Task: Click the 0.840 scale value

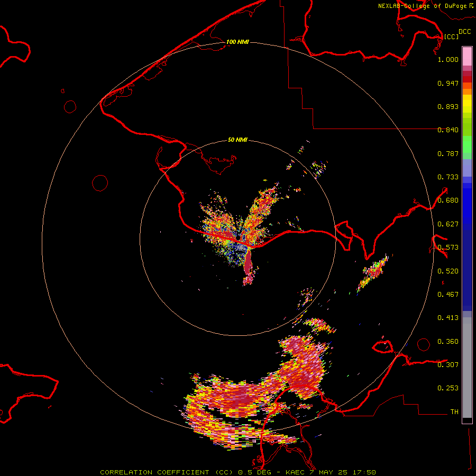Action: pyautogui.click(x=448, y=130)
